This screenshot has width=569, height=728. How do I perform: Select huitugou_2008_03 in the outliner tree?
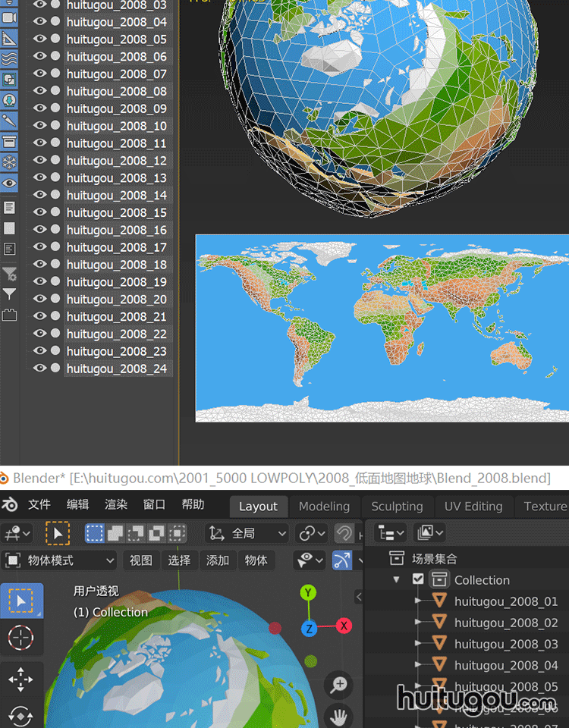505,644
